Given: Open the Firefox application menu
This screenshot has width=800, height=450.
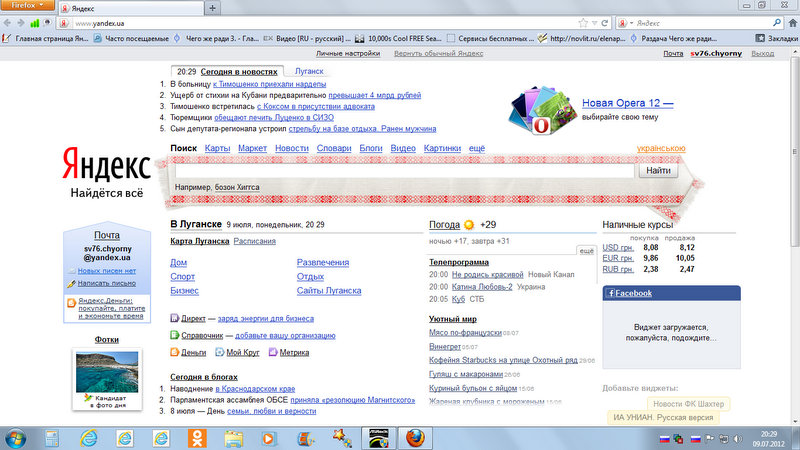Looking at the screenshot, I should click(x=28, y=5).
